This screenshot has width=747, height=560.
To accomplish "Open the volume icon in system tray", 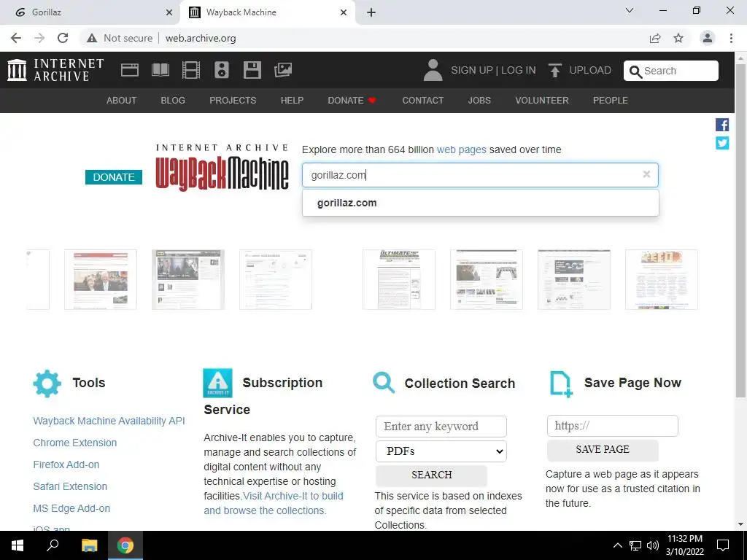I will [x=653, y=545].
